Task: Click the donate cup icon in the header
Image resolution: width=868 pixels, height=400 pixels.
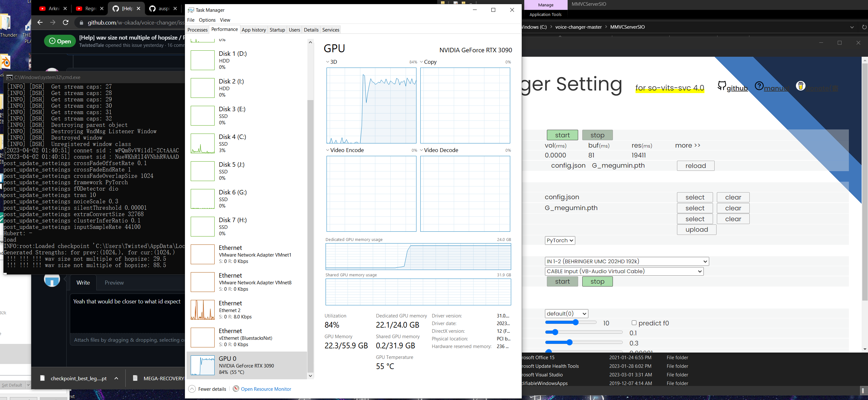Action: pos(801,86)
